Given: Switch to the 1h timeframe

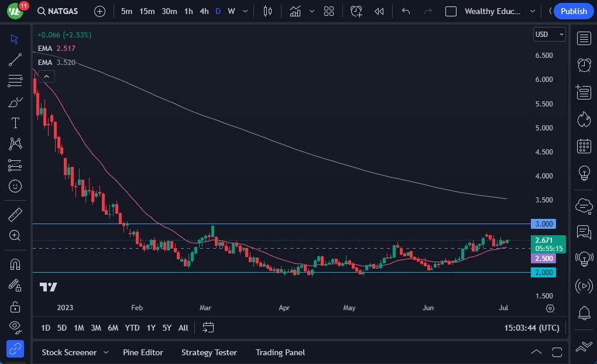Looking at the screenshot, I should pyautogui.click(x=188, y=12).
